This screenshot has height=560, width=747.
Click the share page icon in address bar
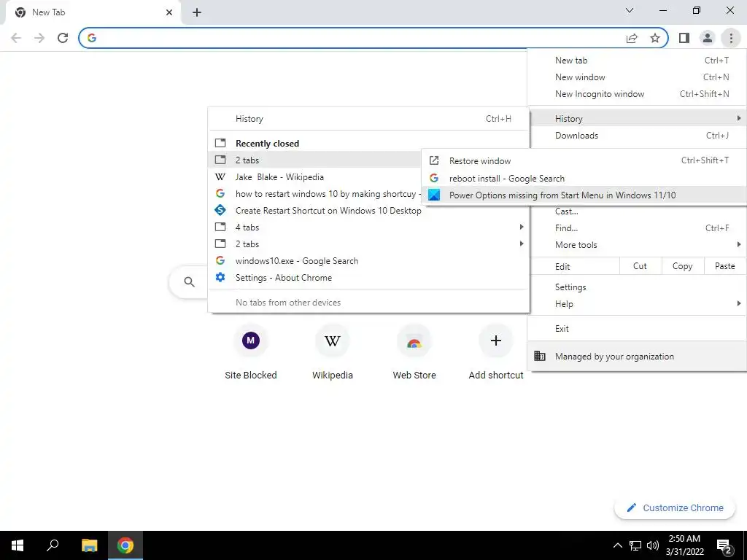[632, 38]
